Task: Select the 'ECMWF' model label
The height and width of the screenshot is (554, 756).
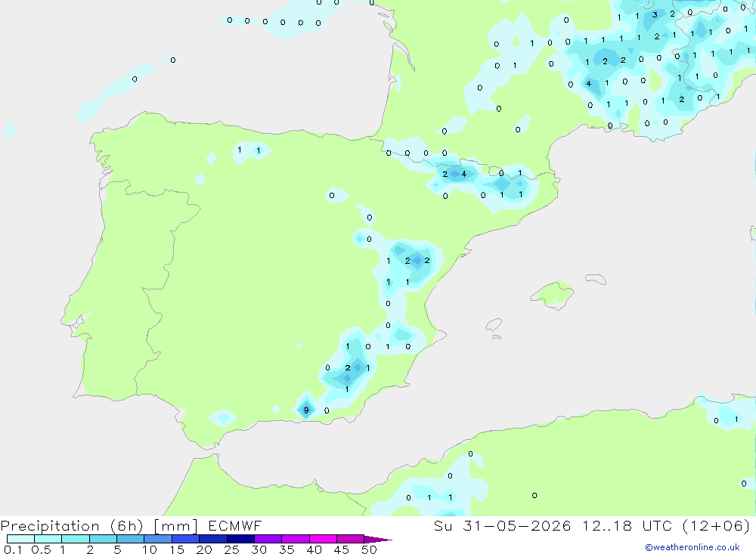Action: (x=235, y=526)
